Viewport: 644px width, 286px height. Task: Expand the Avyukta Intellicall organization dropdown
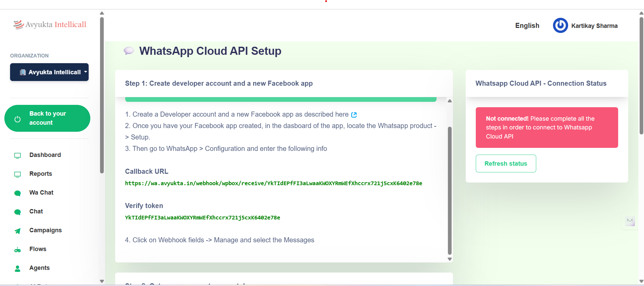[x=49, y=72]
